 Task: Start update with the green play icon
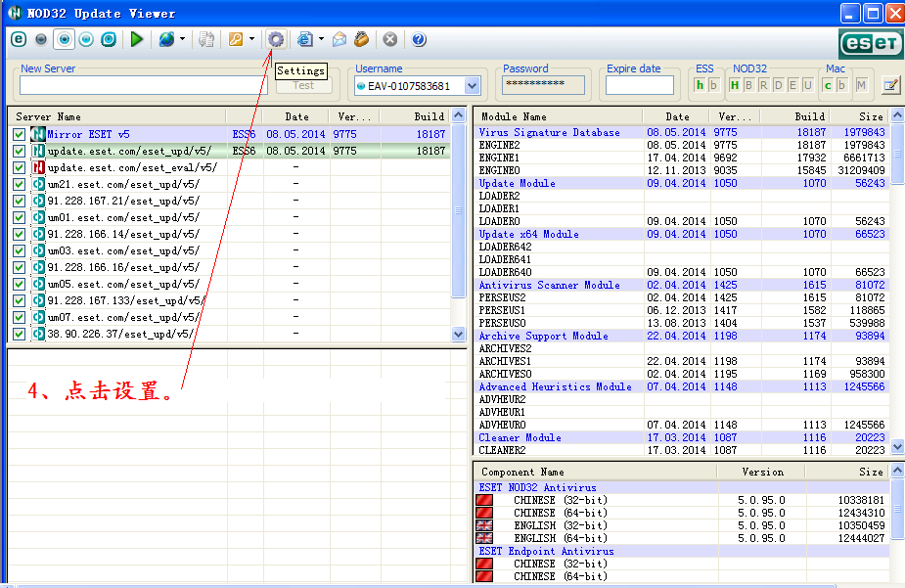tap(137, 39)
